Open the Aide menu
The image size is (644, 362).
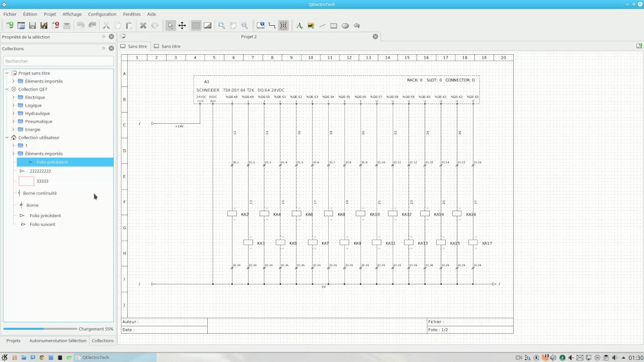pyautogui.click(x=151, y=14)
